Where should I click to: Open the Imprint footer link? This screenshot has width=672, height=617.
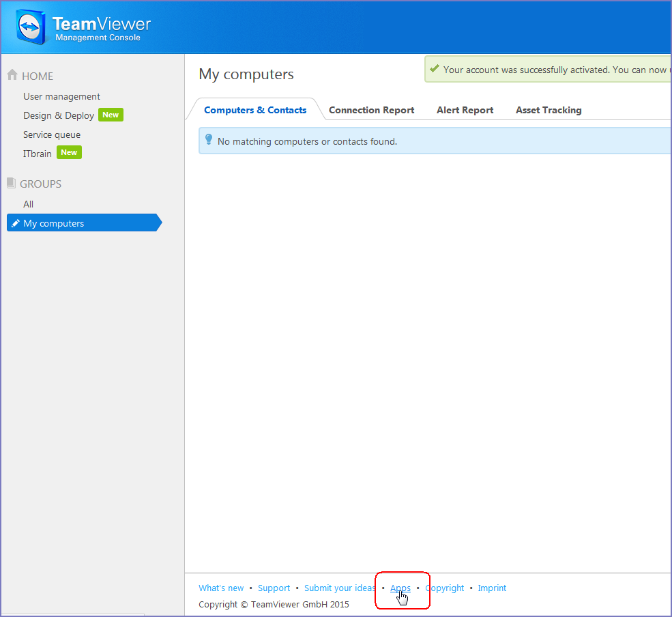(x=492, y=588)
